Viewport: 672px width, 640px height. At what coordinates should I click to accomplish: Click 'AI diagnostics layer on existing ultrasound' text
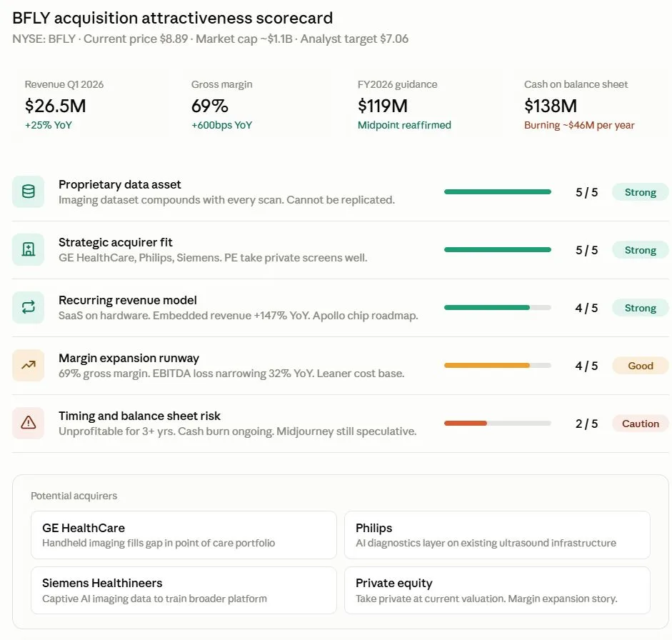pyautogui.click(x=486, y=543)
